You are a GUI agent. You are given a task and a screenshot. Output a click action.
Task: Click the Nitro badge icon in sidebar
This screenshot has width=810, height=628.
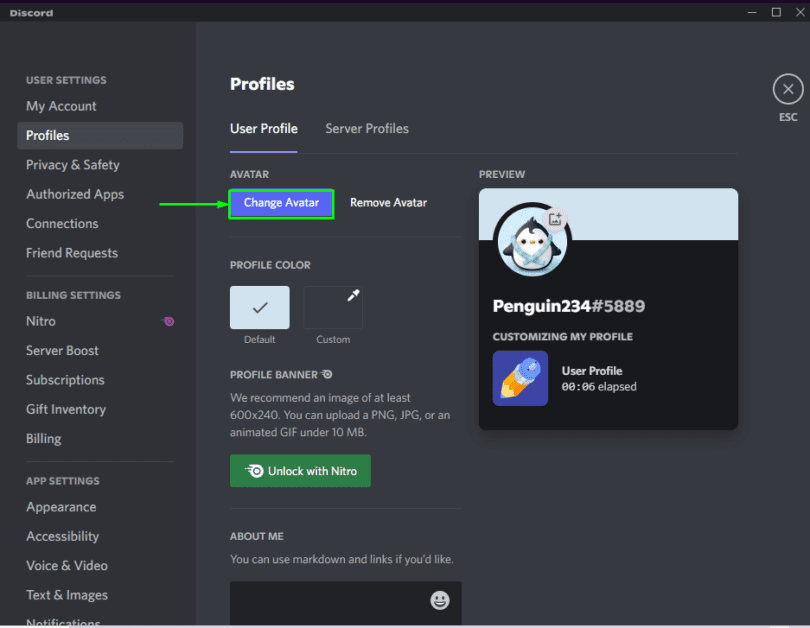168,321
